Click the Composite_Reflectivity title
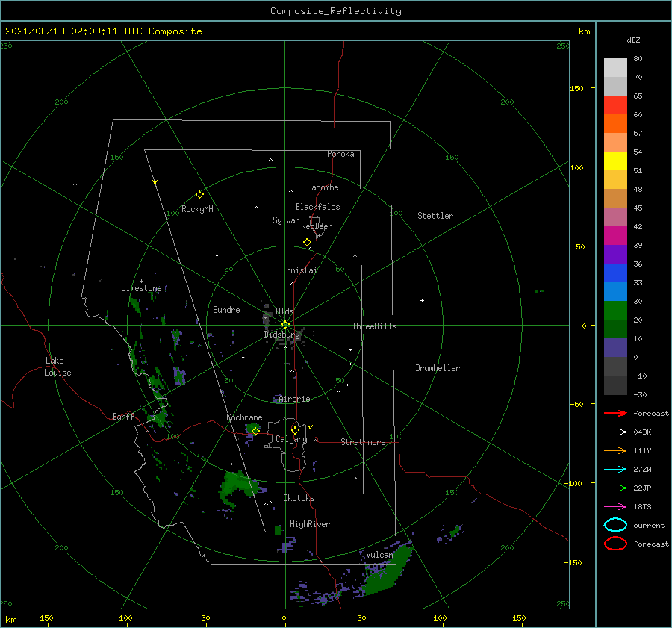Viewport: 672px width, 628px height. (x=336, y=11)
